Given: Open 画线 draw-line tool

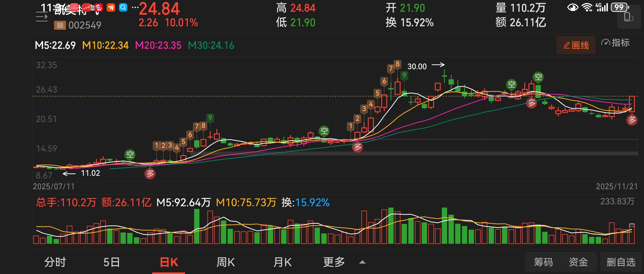Looking at the screenshot, I should pyautogui.click(x=575, y=45).
